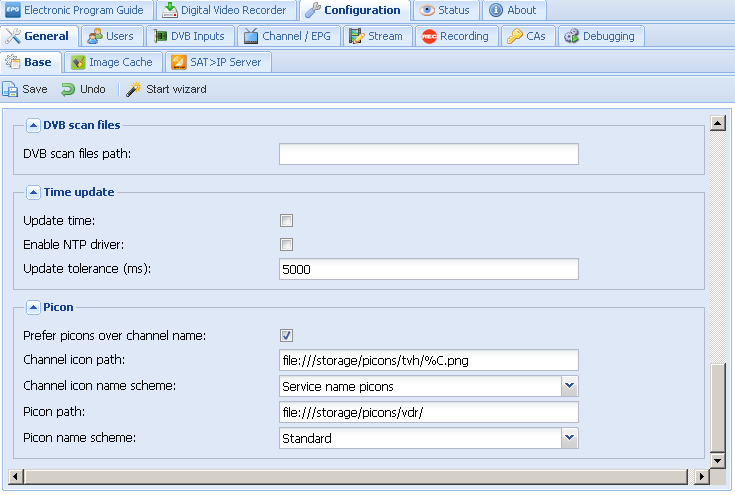Switch to the SAT>IP Server subtab

[x=218, y=62]
